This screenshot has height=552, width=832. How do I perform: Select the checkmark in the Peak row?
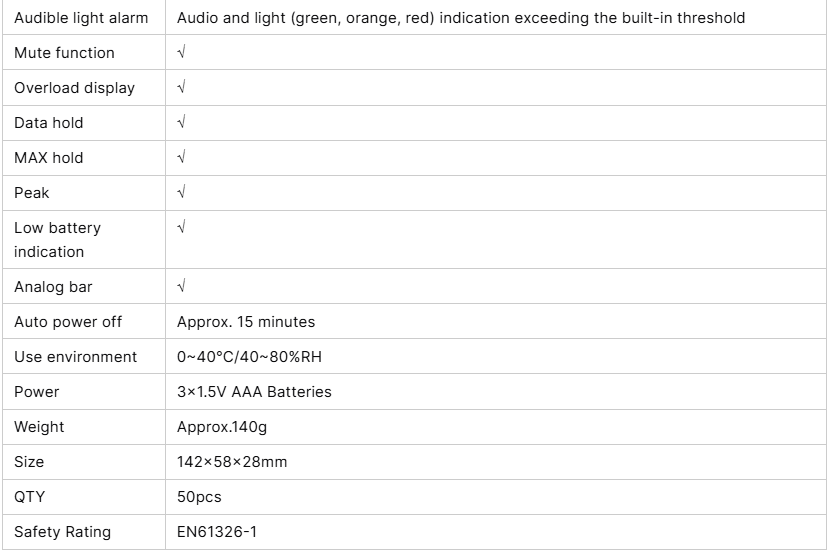(181, 192)
